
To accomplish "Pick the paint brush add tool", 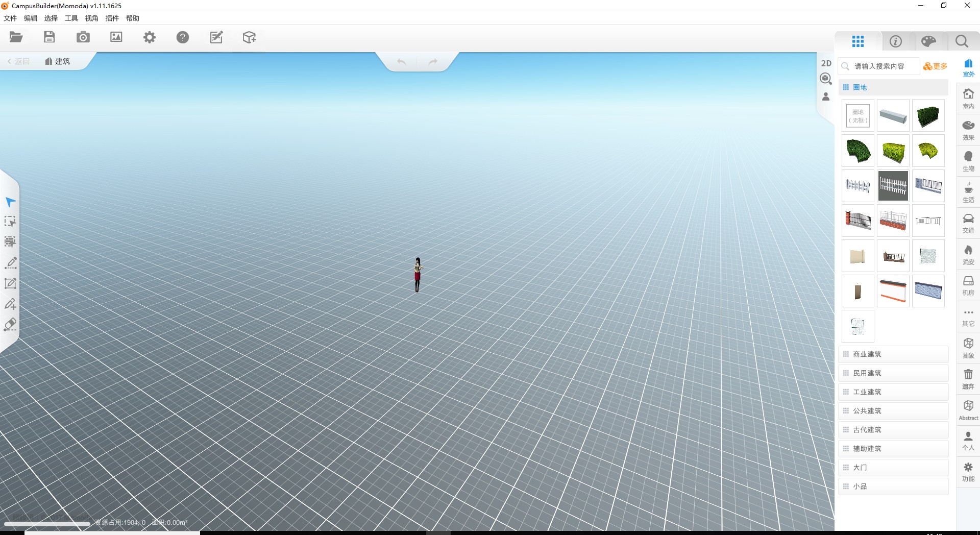I will point(10,304).
